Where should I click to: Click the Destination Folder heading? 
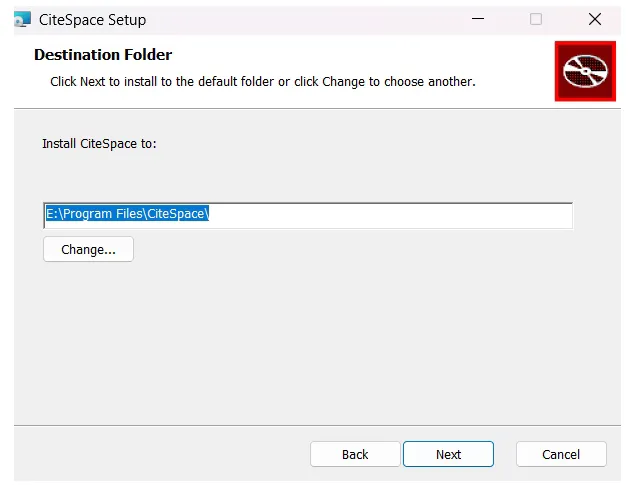(103, 55)
